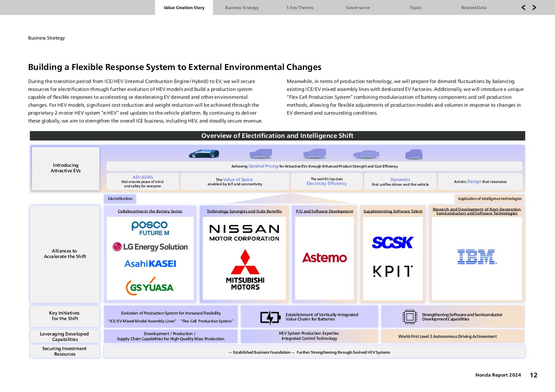555x392 pixels.
Task: Click the GS Yuasa logo
Action: click(x=150, y=286)
